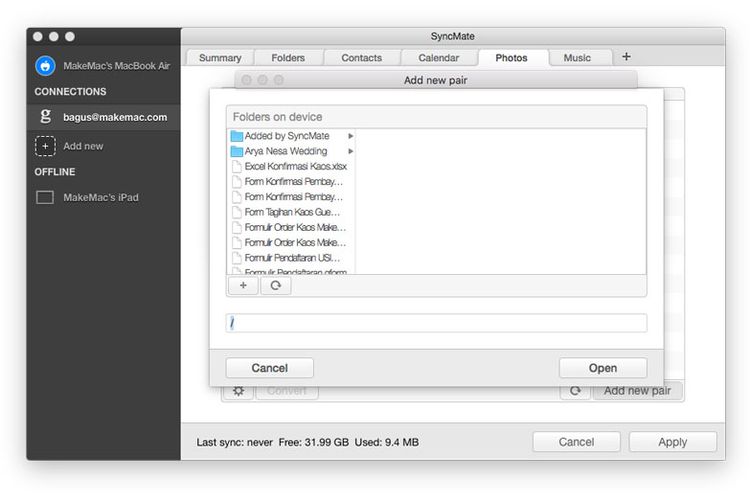The image size is (750, 500).
Task: Click the Formulir Pendaftaran USI file icon
Action: point(236,258)
